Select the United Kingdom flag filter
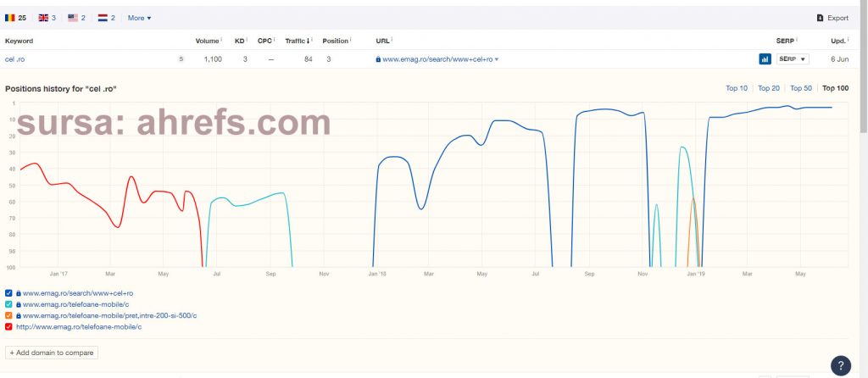868x378 pixels. [x=47, y=17]
